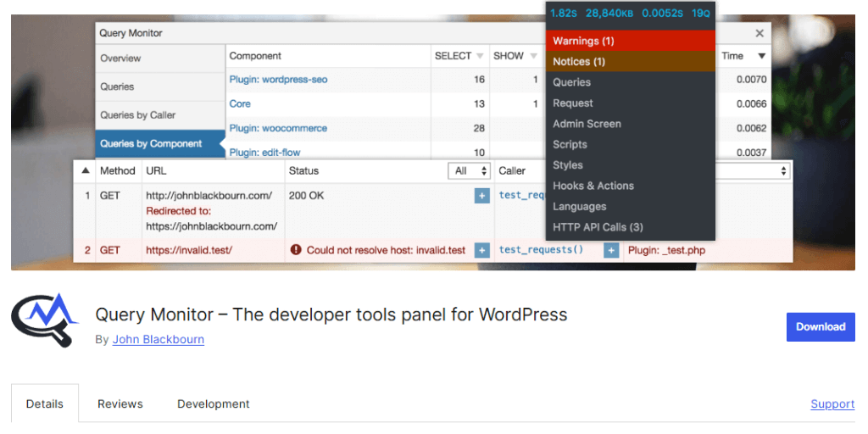
Task: Click the SELECT column sort arrow
Action: tap(480, 56)
